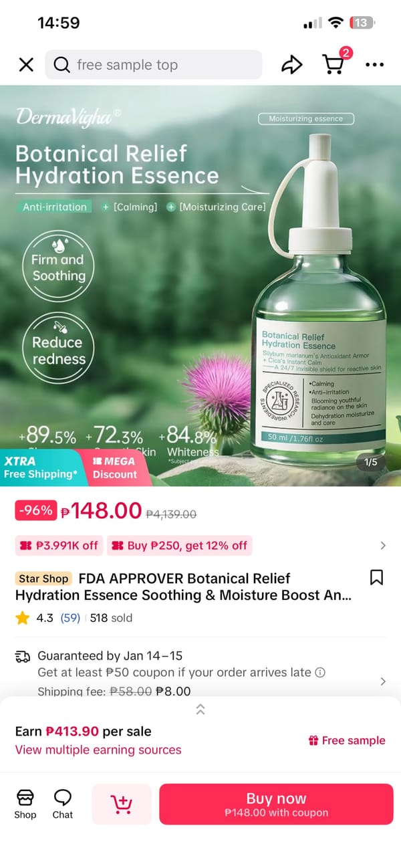Open View multiple earning sources link
The width and height of the screenshot is (401, 868).
[x=98, y=750]
